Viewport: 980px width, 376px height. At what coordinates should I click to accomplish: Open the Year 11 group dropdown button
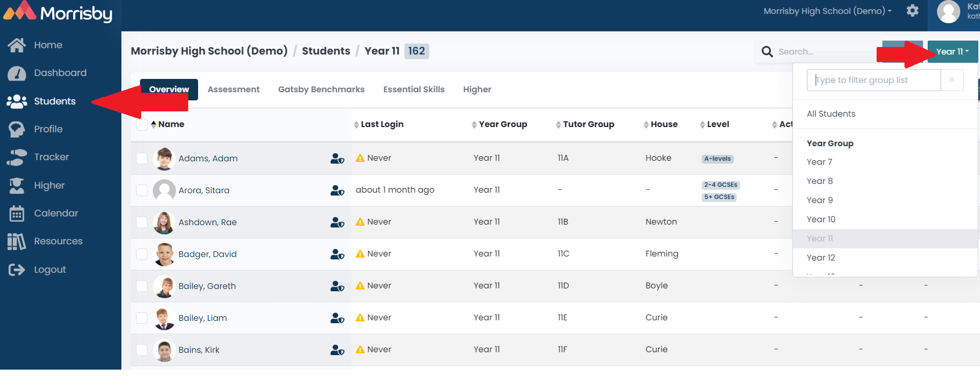pyautogui.click(x=953, y=52)
